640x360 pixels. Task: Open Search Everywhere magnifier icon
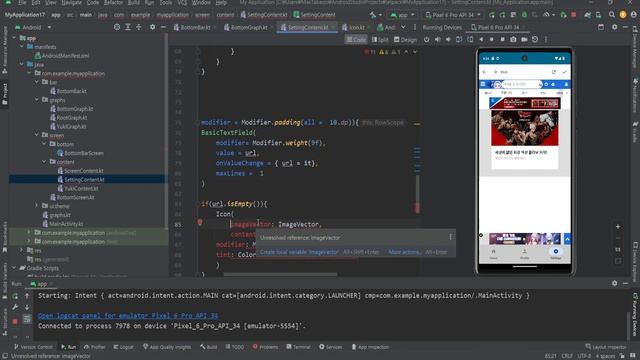[611, 15]
